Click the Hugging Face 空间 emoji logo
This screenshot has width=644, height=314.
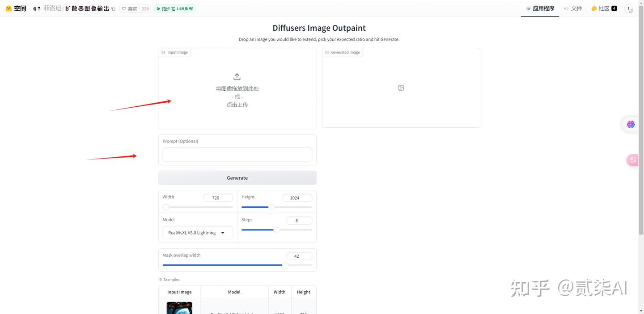tap(8, 8)
